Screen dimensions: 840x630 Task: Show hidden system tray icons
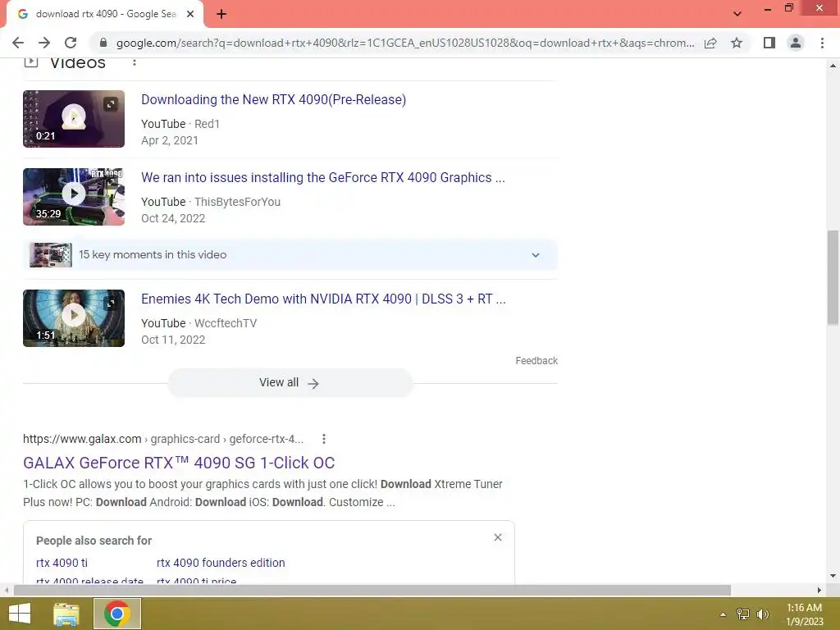pyautogui.click(x=723, y=614)
